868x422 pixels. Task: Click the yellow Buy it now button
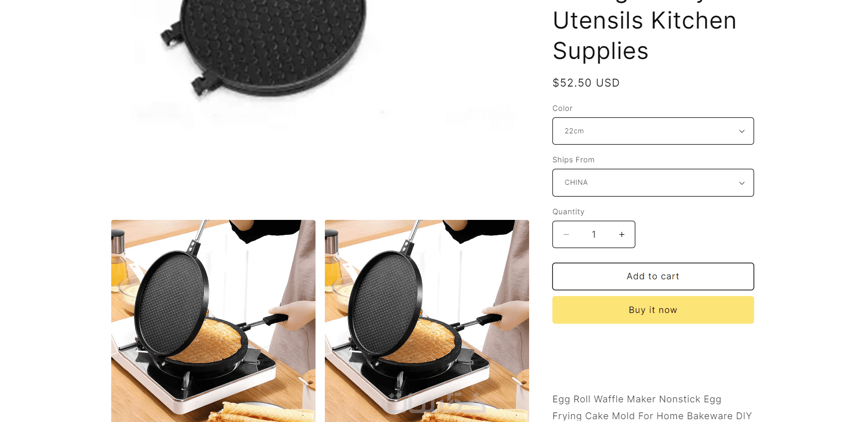[653, 310]
